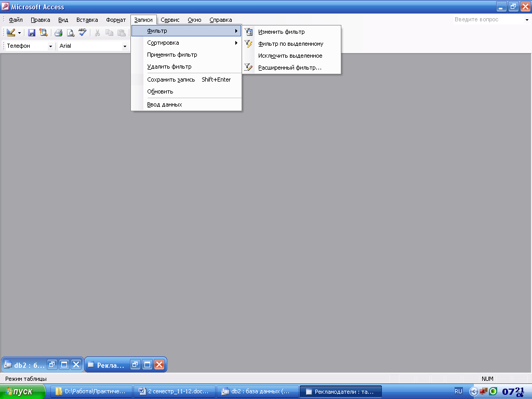Click the ABC spelling check icon
The height and width of the screenshot is (399, 532).
(x=83, y=33)
